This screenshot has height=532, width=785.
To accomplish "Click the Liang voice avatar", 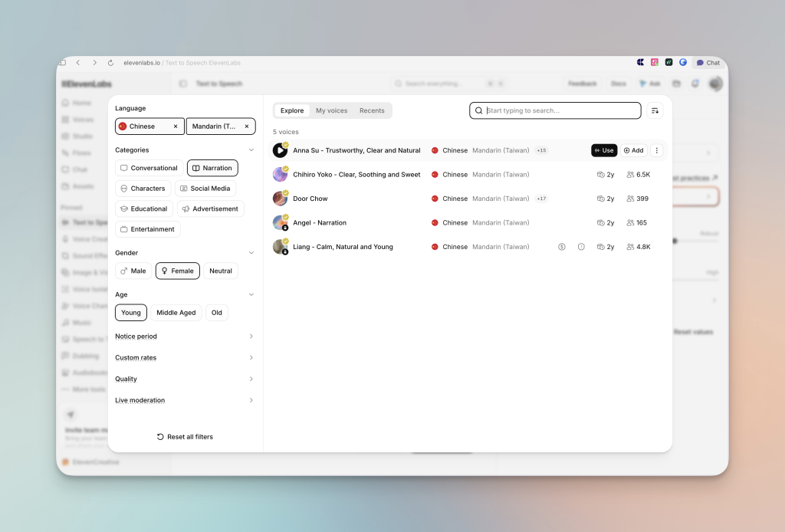I will 280,247.
